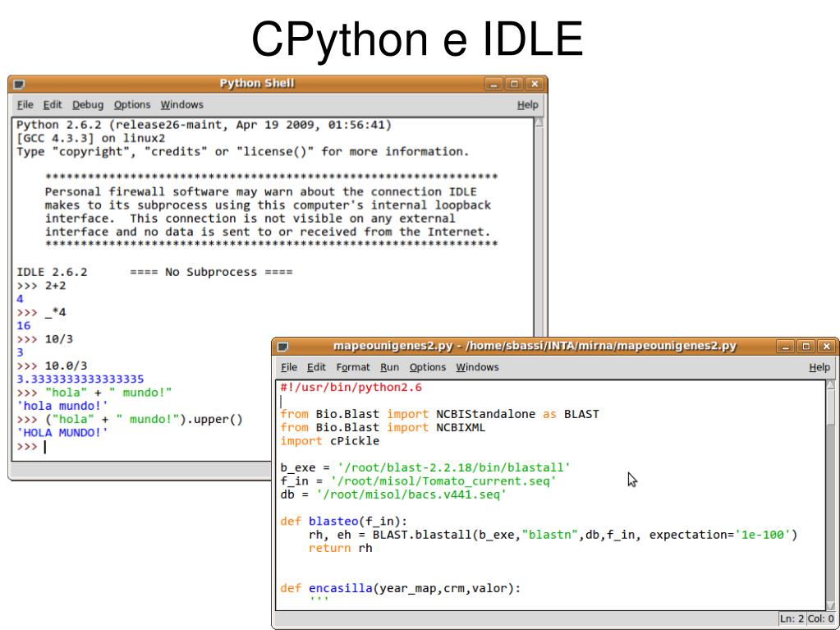The width and height of the screenshot is (840, 630).
Task: Open Options menu in Python Shell window
Action: click(x=131, y=105)
